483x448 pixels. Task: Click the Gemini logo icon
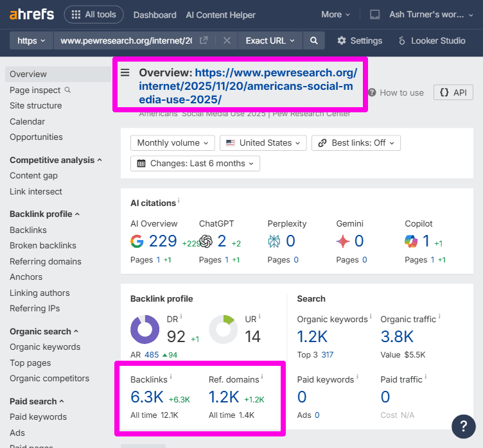(343, 241)
